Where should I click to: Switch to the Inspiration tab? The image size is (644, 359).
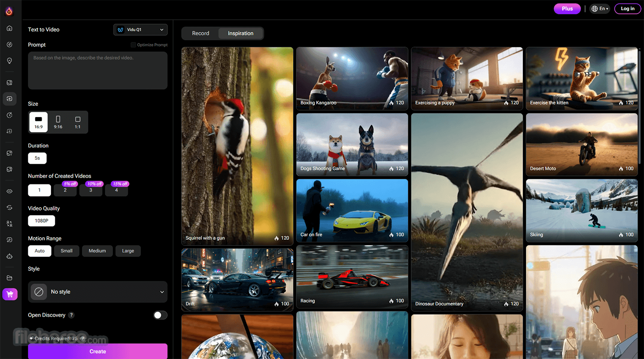[x=240, y=33]
